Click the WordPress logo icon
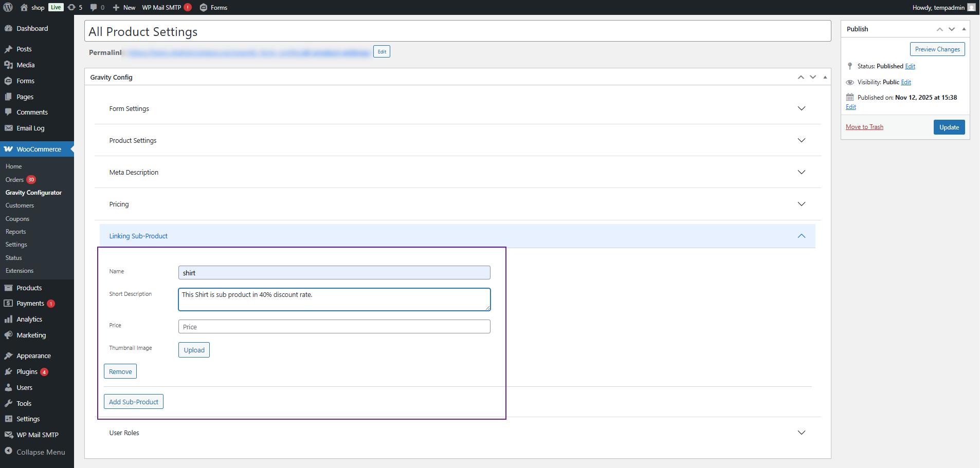 pos(8,7)
